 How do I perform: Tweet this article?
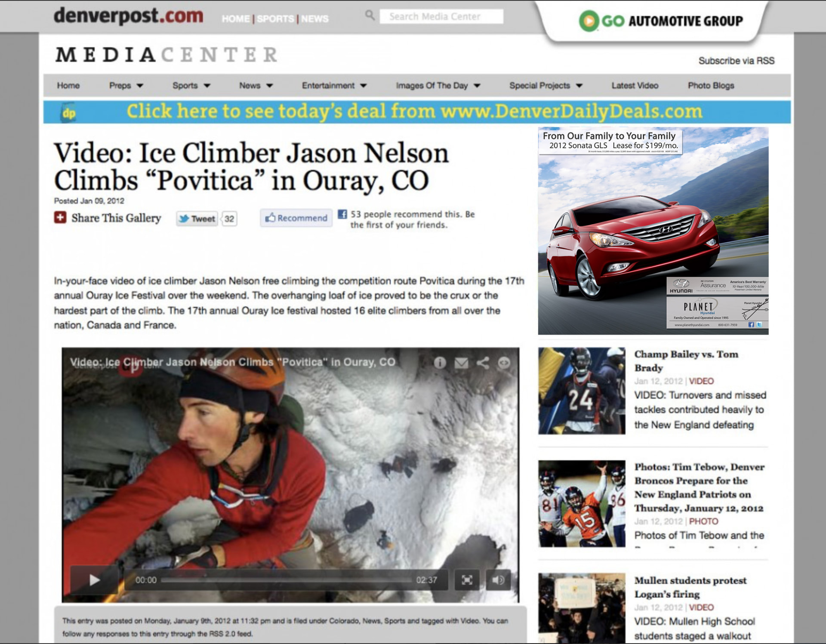[197, 219]
